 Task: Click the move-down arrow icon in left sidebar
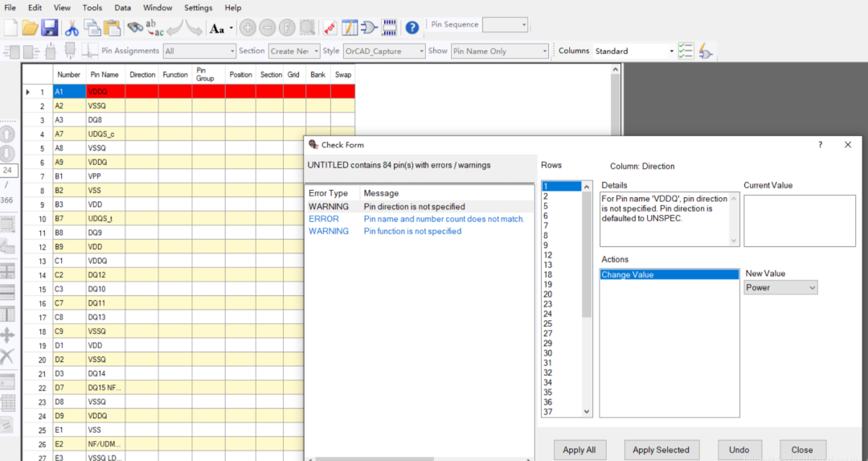coord(7,154)
